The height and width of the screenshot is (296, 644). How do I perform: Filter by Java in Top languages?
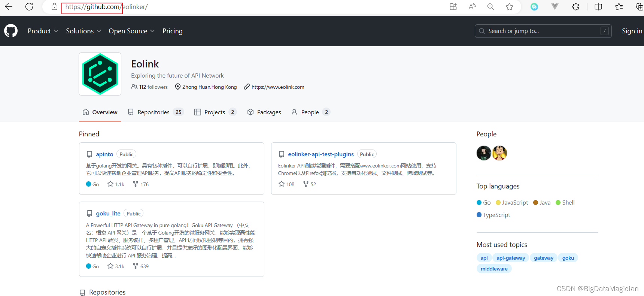(x=542, y=203)
